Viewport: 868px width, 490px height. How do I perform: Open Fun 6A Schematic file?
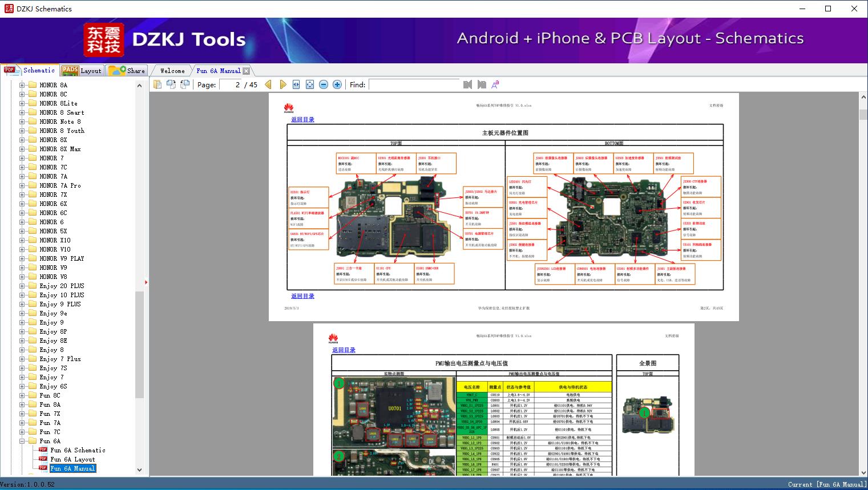point(78,450)
